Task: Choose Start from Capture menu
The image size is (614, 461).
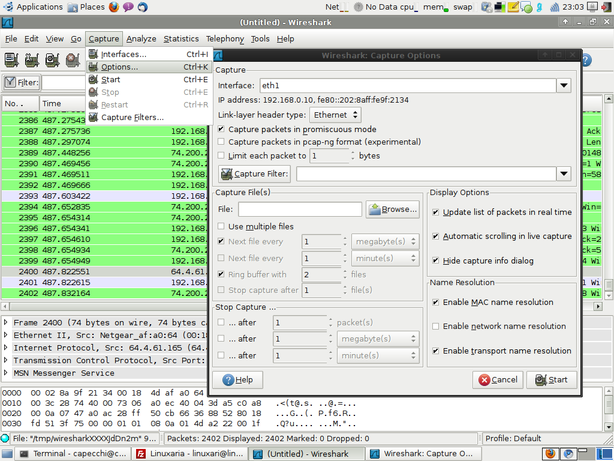Action: click(x=150, y=80)
